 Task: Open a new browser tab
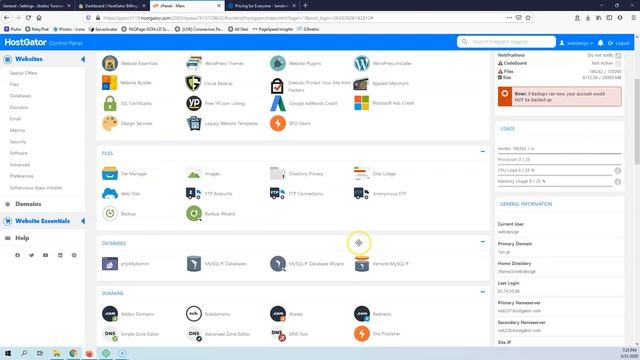click(x=305, y=6)
